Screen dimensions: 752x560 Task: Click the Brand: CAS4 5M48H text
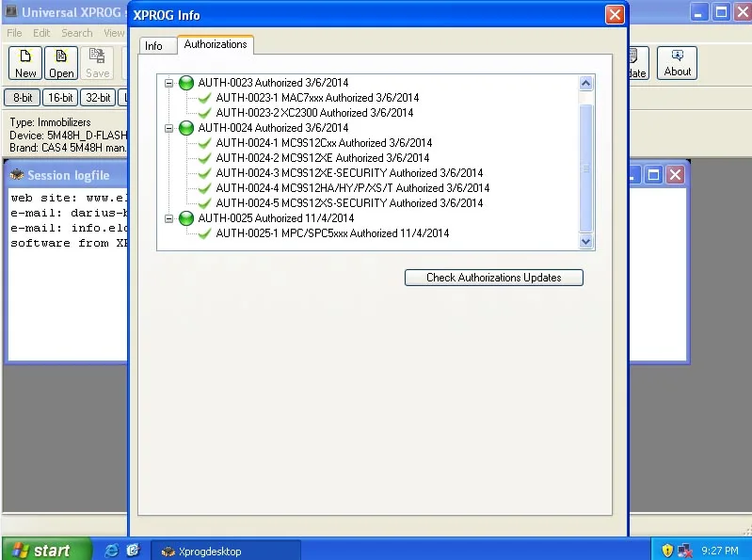pos(68,148)
